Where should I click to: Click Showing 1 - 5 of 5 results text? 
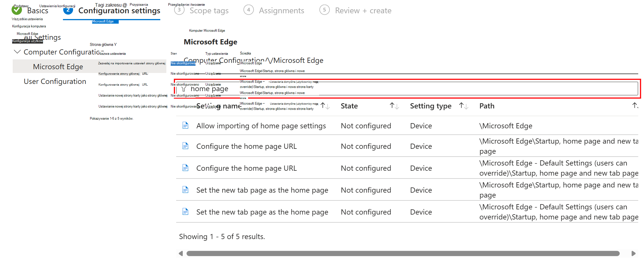coord(222,236)
